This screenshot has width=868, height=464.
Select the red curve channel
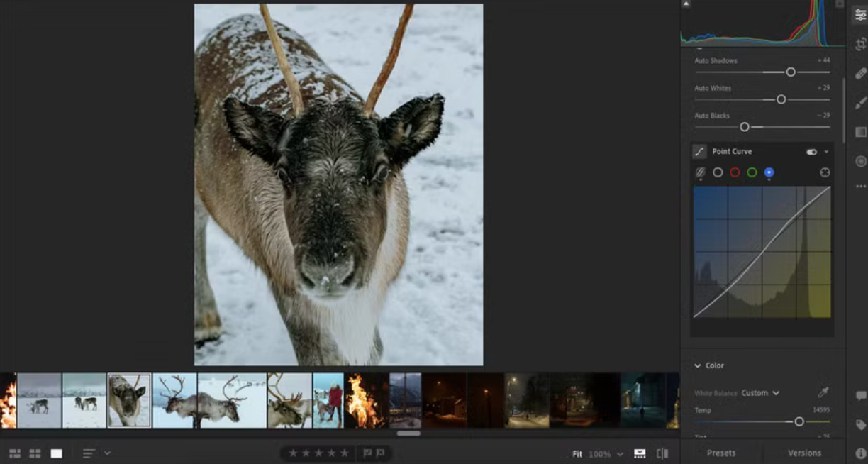[735, 172]
